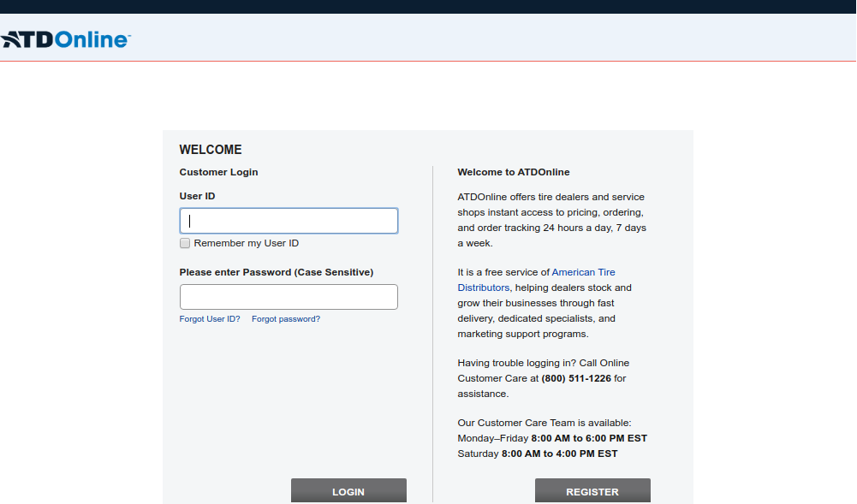Viewport: 857px width, 504px height.
Task: Click the Customer Login heading
Action: pyautogui.click(x=218, y=172)
